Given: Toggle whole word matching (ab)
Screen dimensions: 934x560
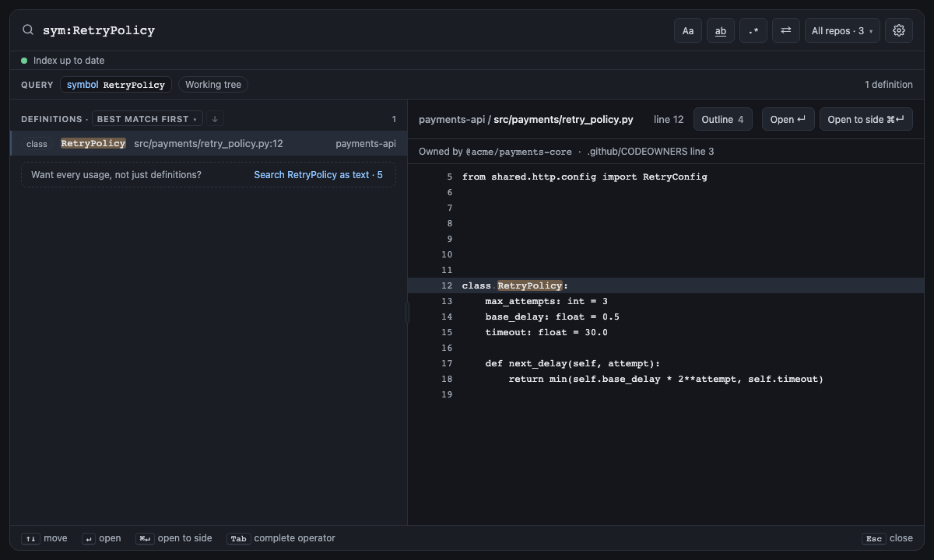Looking at the screenshot, I should [x=721, y=30].
